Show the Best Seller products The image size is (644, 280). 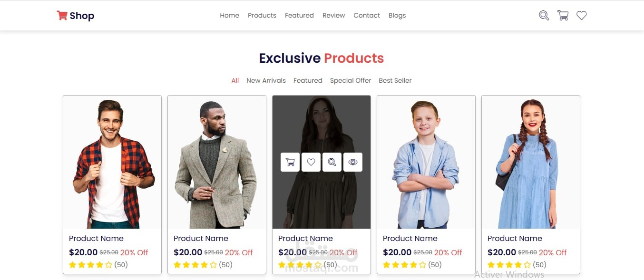point(395,81)
